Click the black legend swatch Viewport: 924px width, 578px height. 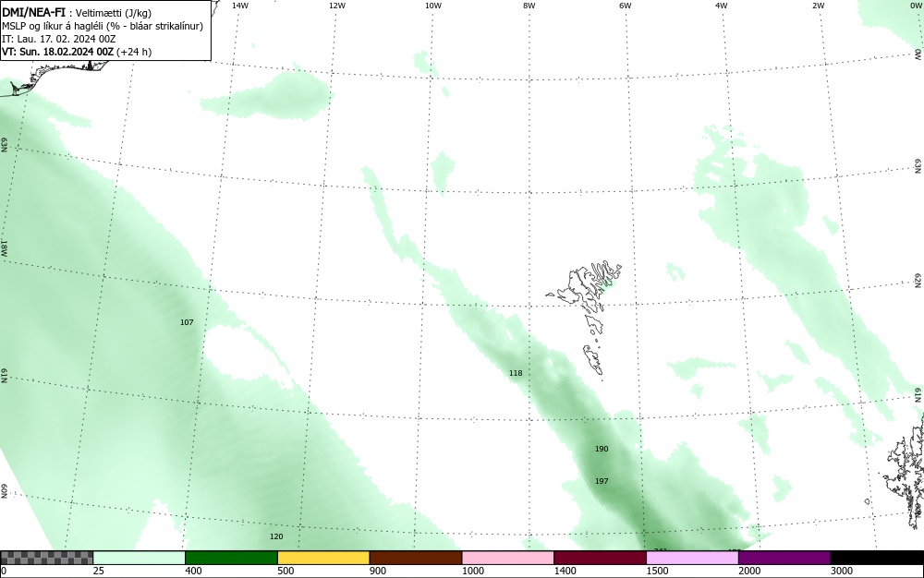click(x=877, y=558)
